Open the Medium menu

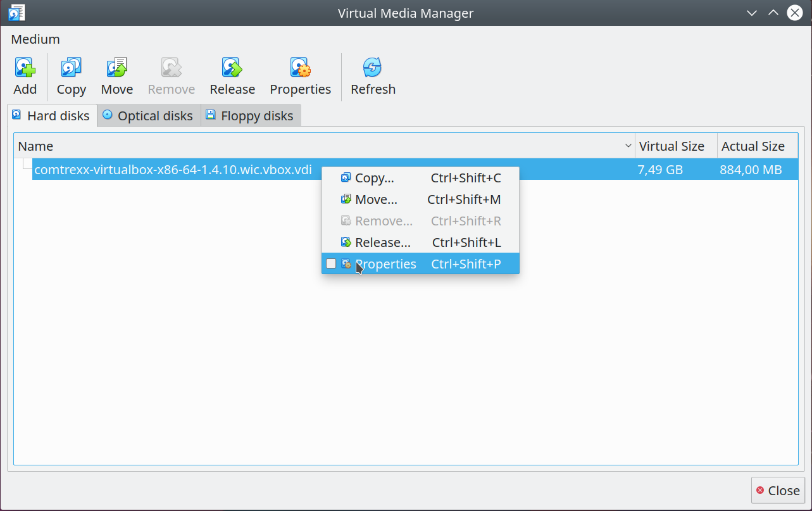click(35, 39)
